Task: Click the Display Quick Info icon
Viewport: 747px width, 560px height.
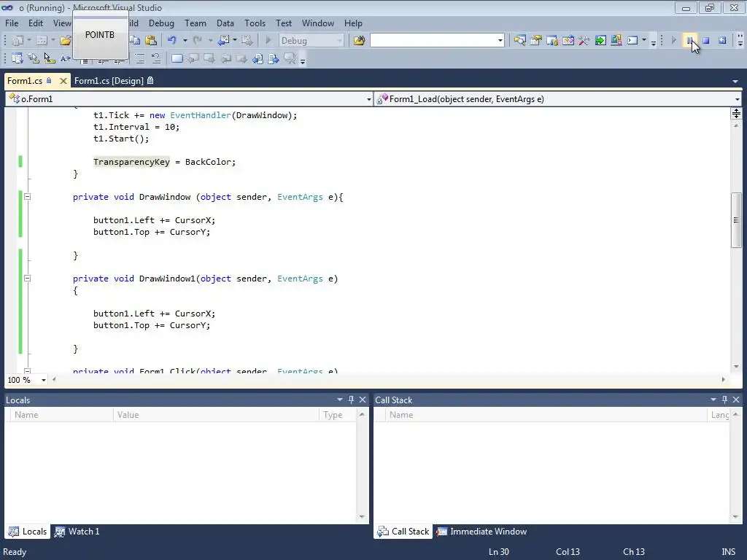Action: (x=50, y=58)
